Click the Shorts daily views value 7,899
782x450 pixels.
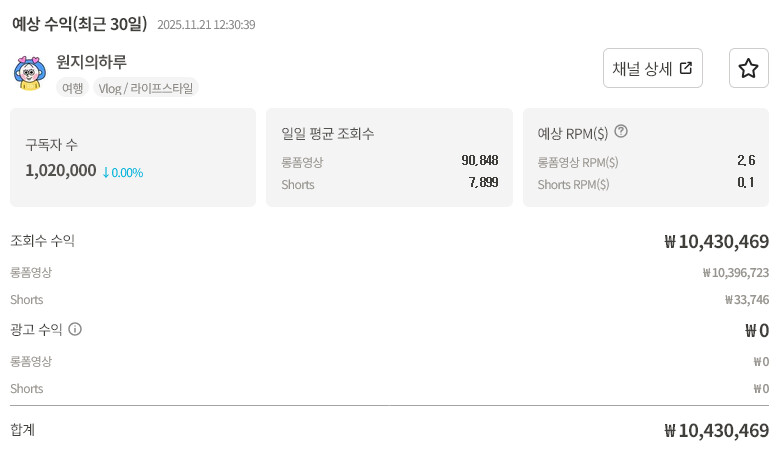coord(482,183)
